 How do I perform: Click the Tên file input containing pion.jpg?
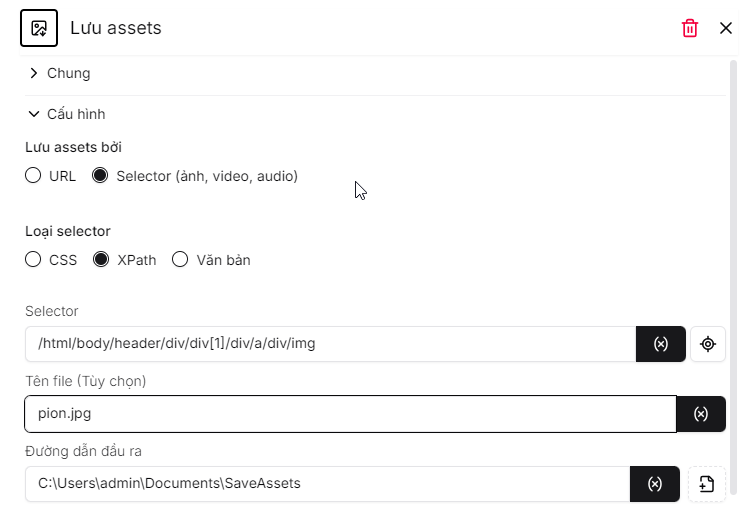(x=350, y=414)
